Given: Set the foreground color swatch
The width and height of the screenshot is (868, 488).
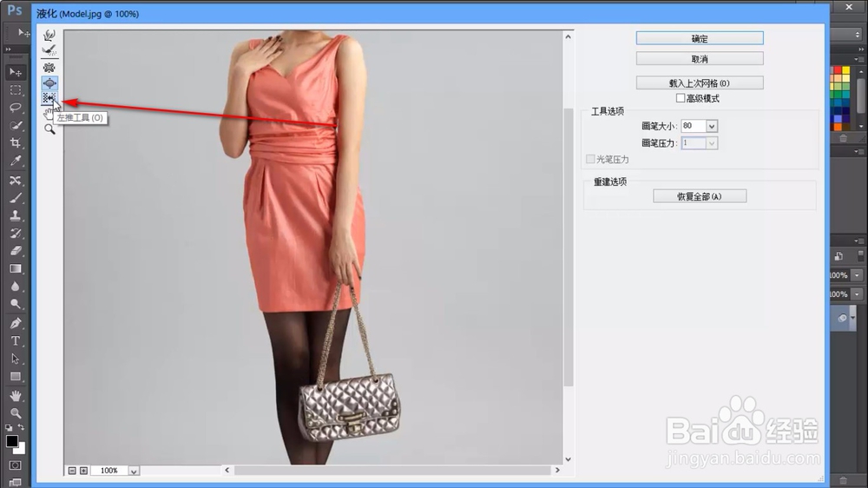Looking at the screenshot, I should tap(11, 441).
